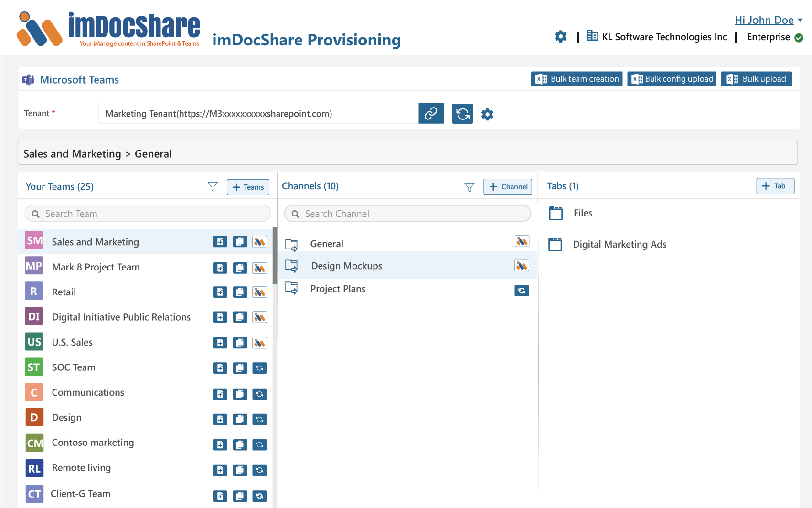
Task: Click KL Software Technologies Inc label
Action: point(664,37)
